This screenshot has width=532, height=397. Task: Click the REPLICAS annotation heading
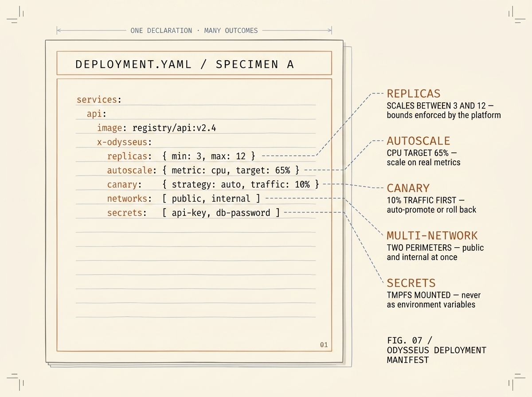pyautogui.click(x=414, y=94)
